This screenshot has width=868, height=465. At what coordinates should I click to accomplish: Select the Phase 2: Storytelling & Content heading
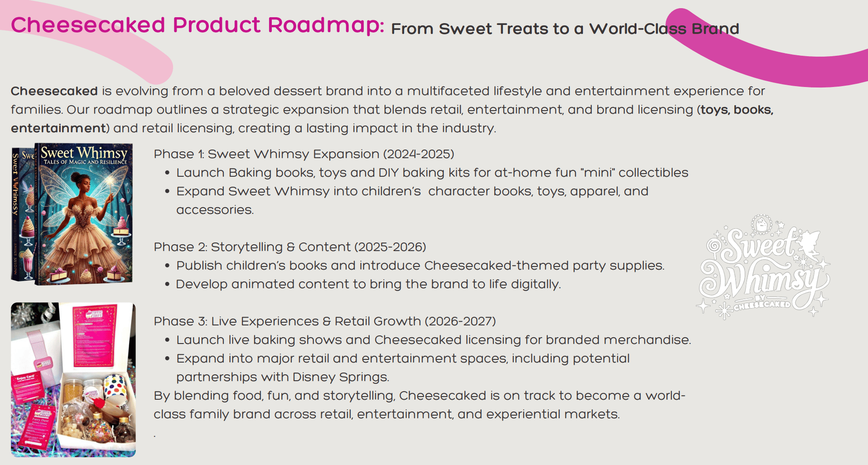pyautogui.click(x=289, y=247)
